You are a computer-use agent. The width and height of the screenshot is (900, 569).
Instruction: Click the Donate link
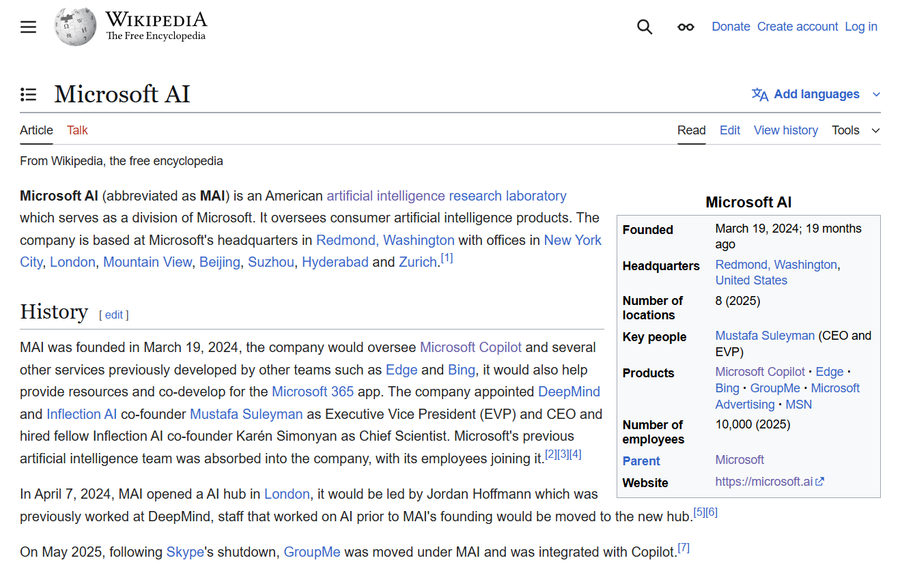pos(731,26)
